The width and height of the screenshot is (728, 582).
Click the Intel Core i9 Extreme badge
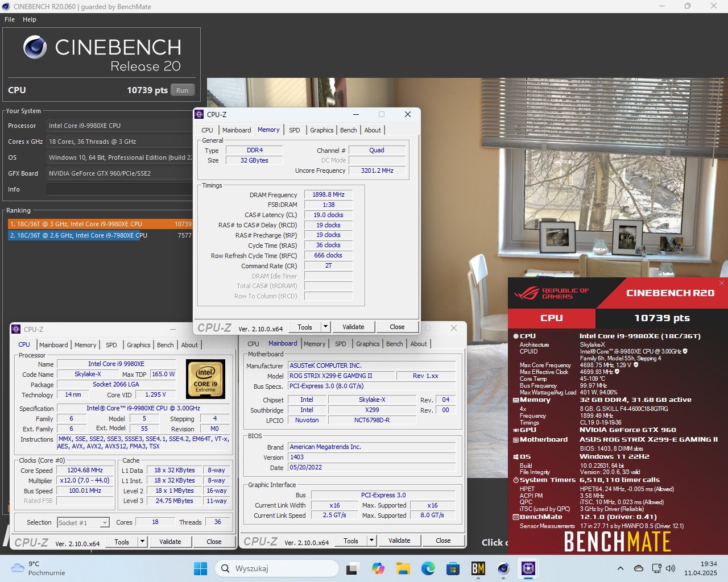(x=205, y=379)
